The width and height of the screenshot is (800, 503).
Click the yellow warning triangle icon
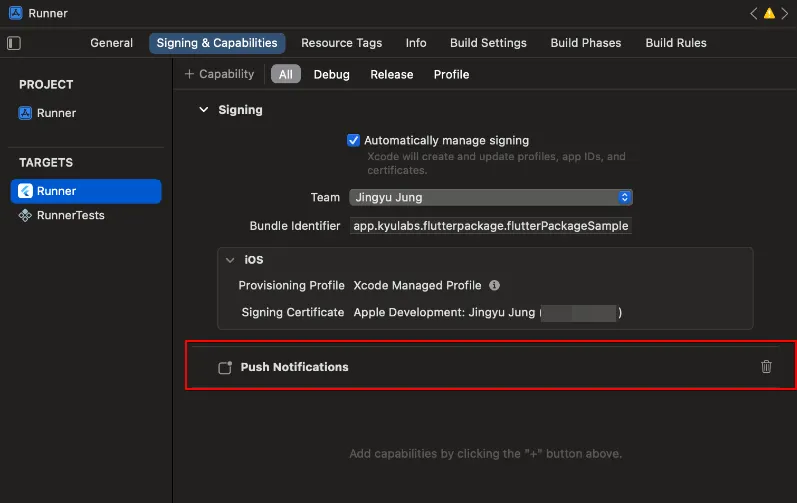tap(769, 14)
